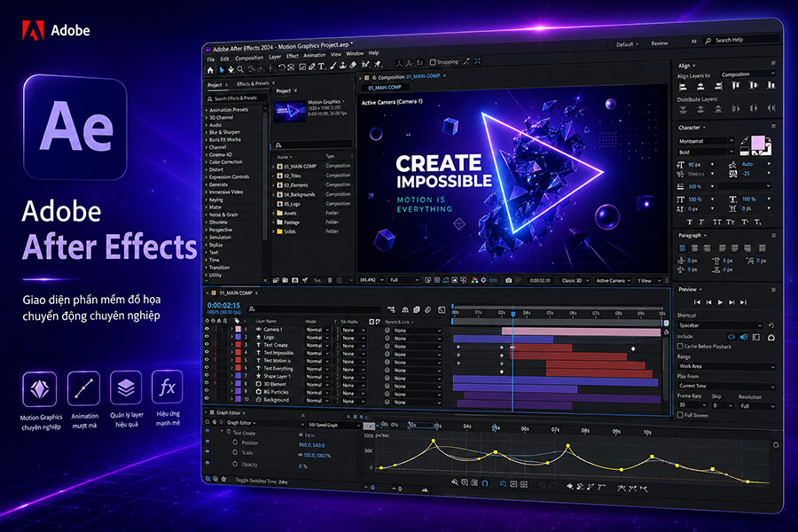Select the Brush tool
798x532 pixels.
pyautogui.click(x=333, y=66)
